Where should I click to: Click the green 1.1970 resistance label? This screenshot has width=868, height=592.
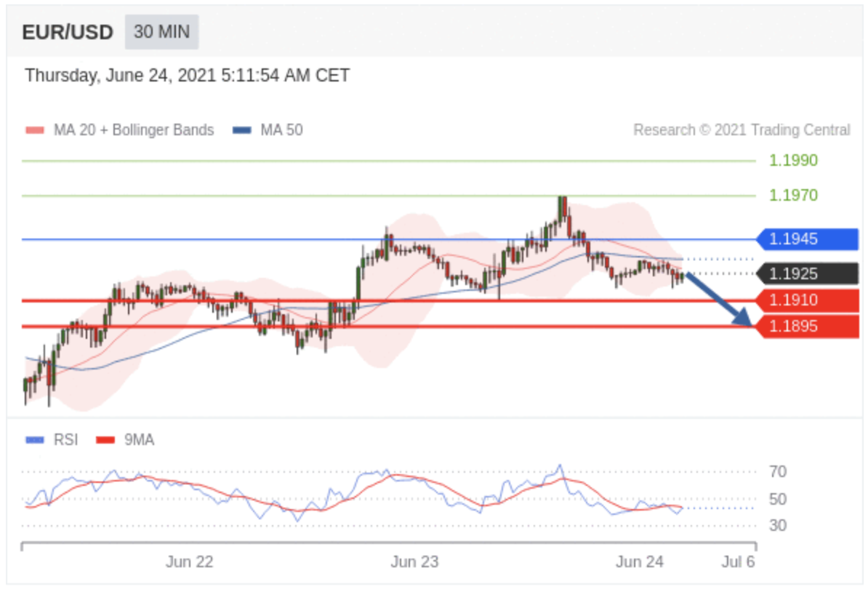[x=793, y=196]
